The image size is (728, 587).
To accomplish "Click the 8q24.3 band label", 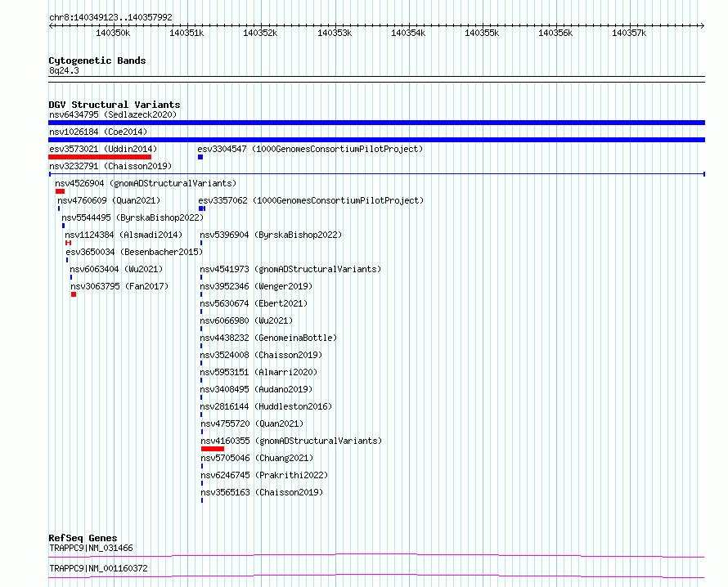I will (64, 70).
